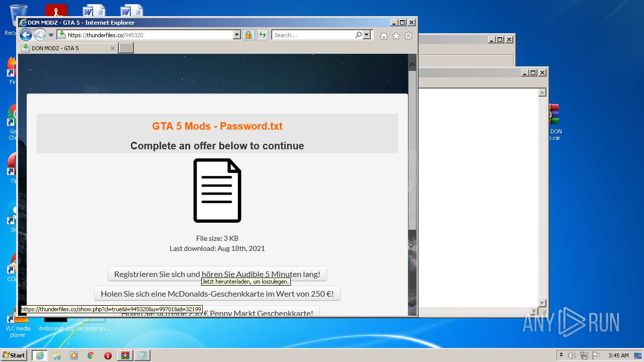The width and height of the screenshot is (644, 362).
Task: Open the Start menu
Action: click(x=14, y=355)
